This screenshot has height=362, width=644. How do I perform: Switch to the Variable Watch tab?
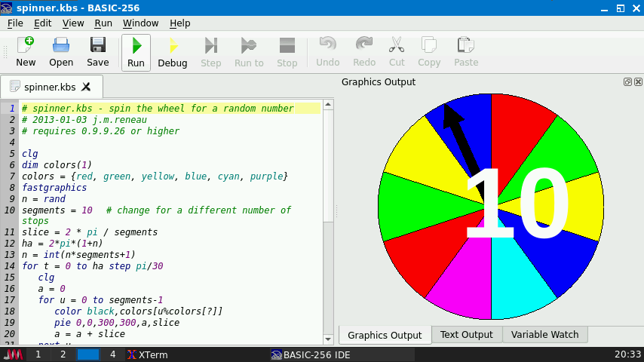544,335
